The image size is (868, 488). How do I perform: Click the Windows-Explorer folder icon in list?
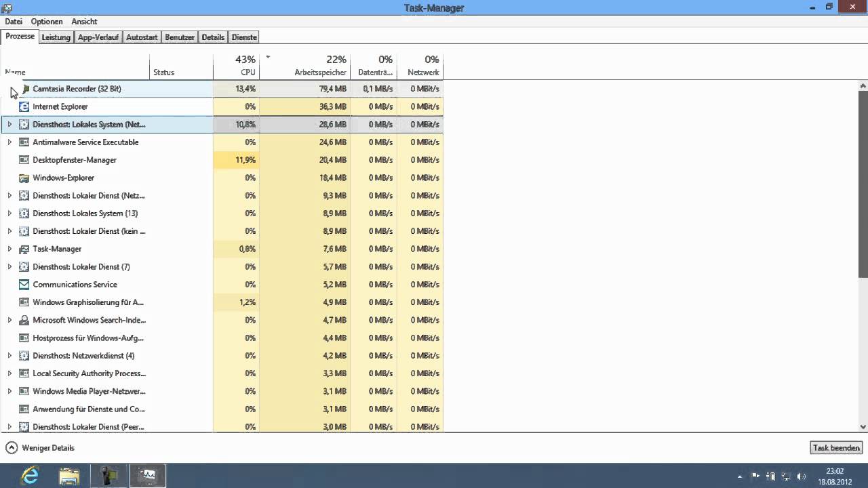pyautogui.click(x=24, y=178)
